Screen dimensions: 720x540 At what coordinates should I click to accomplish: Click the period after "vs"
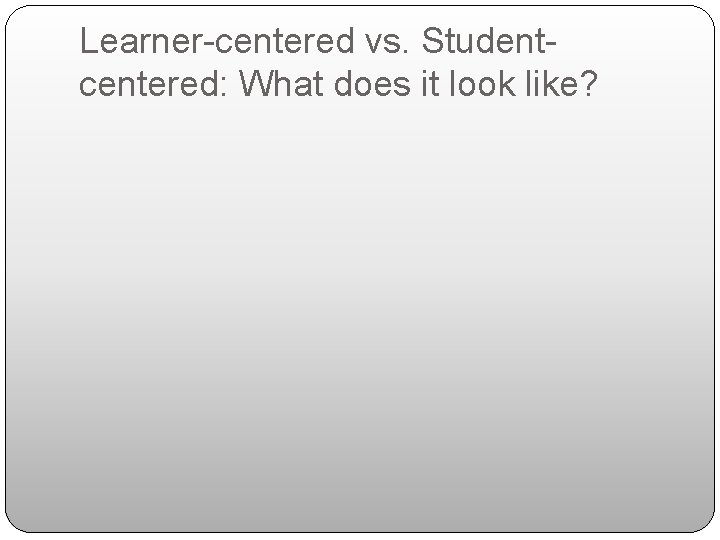click(x=402, y=52)
